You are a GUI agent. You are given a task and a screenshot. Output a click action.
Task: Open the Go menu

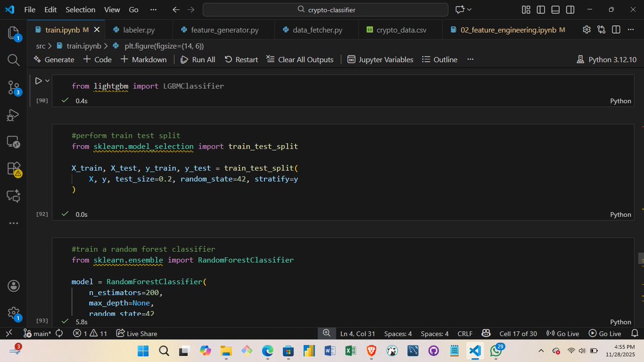[134, 10]
